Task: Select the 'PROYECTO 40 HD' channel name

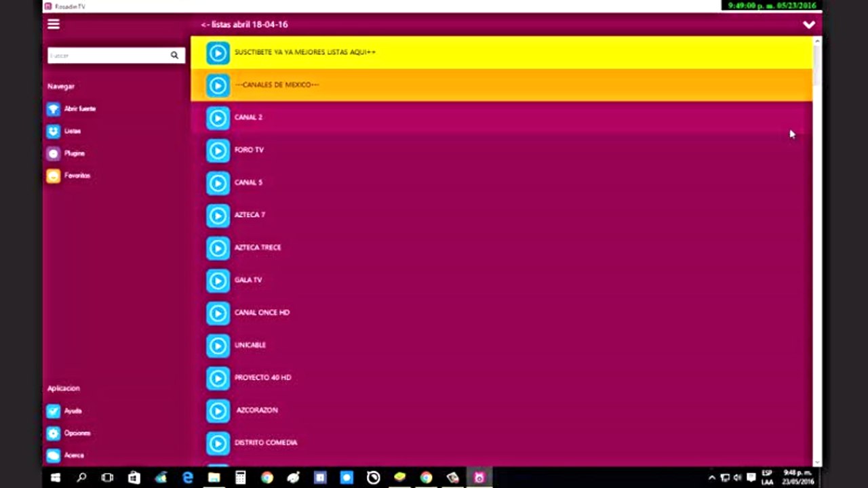Action: (262, 378)
